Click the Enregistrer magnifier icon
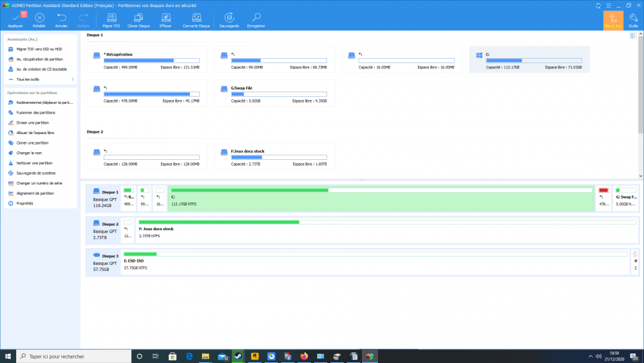The image size is (644, 363). click(256, 18)
